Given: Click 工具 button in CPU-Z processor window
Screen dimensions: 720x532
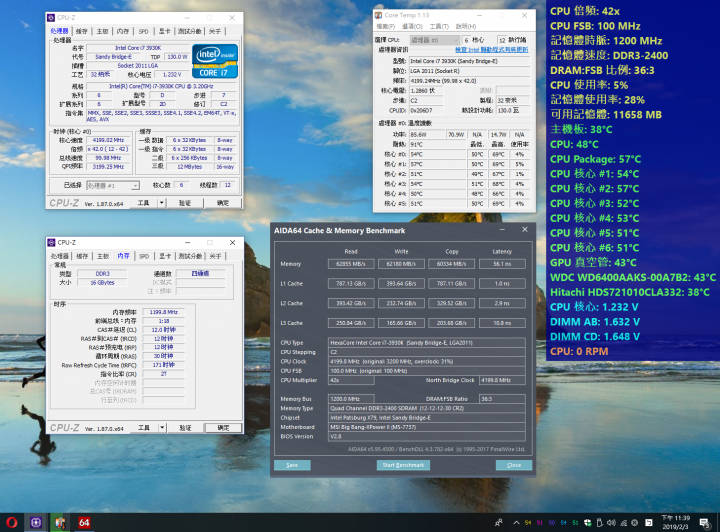Looking at the screenshot, I should tap(144, 202).
